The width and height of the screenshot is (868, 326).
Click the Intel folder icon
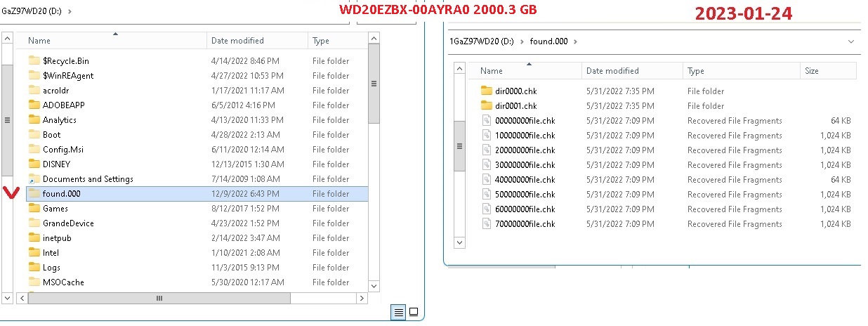[x=34, y=253]
